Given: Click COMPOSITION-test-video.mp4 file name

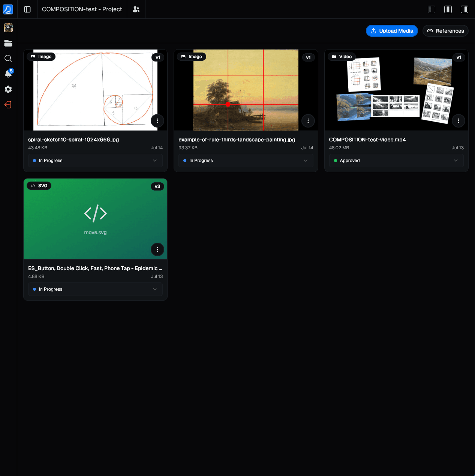Looking at the screenshot, I should [x=367, y=140].
